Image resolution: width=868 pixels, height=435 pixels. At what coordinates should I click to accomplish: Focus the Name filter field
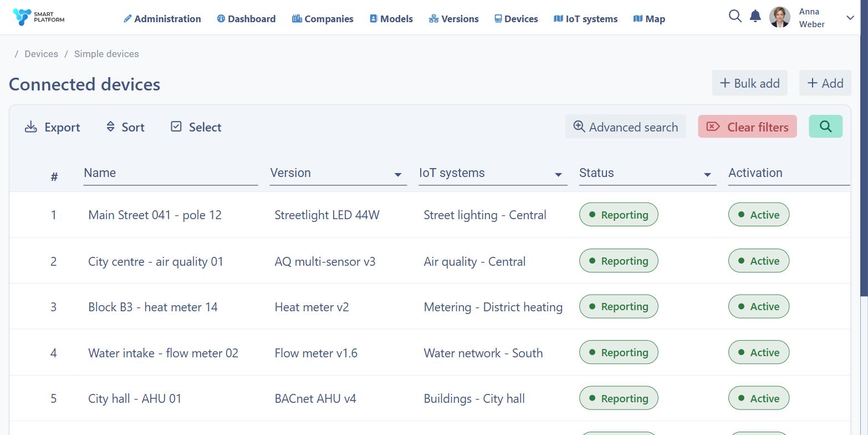click(x=170, y=173)
